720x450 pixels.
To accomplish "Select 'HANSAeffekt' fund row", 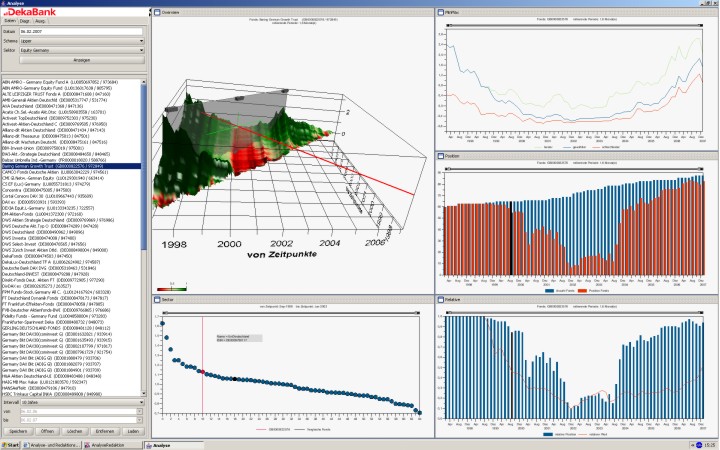I will click(72, 388).
